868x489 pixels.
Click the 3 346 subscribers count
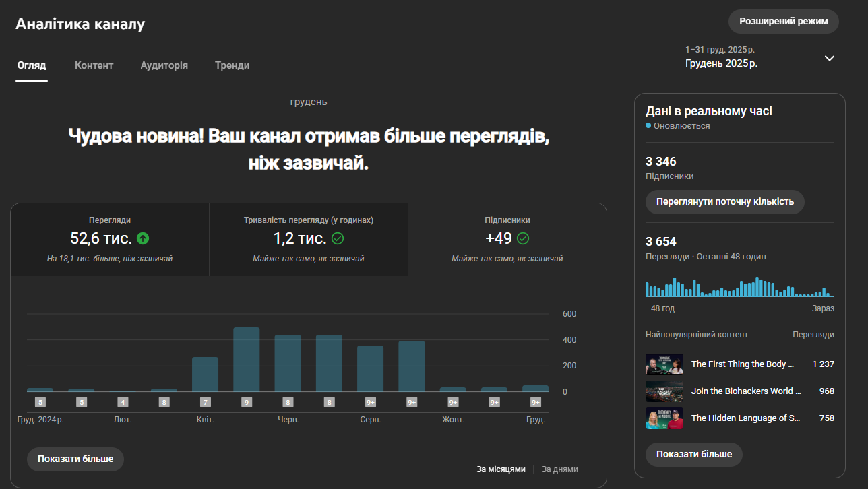(x=661, y=162)
